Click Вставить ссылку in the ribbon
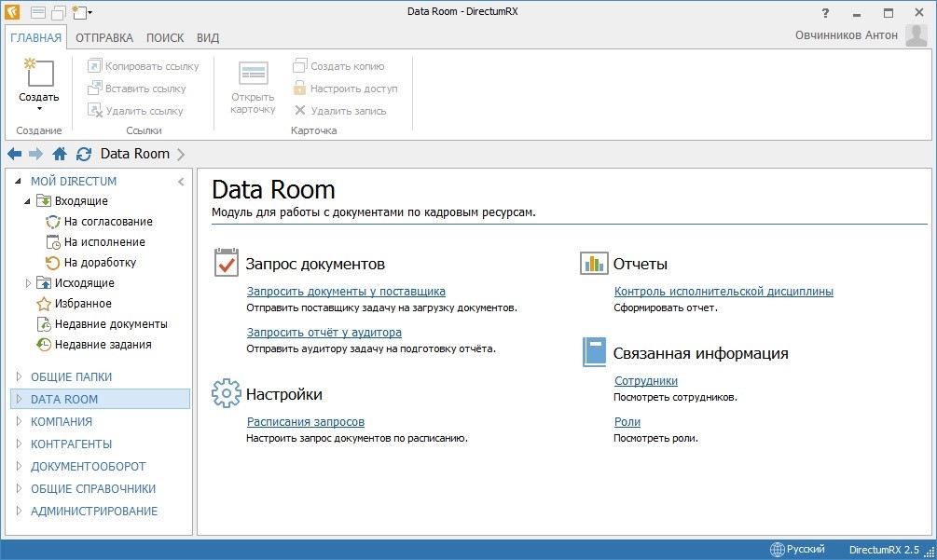Screen dimensions: 937x560 click(x=137, y=89)
